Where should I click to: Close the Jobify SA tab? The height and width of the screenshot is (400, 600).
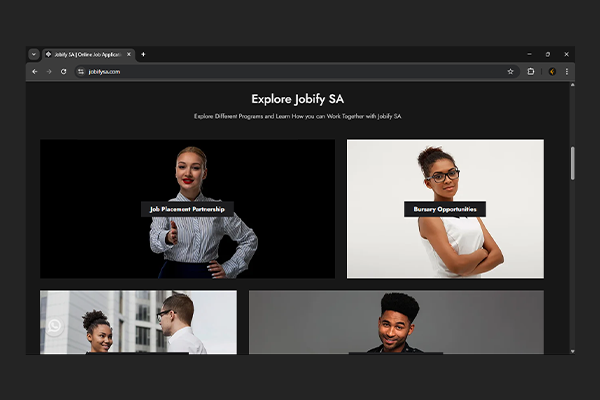(129, 54)
